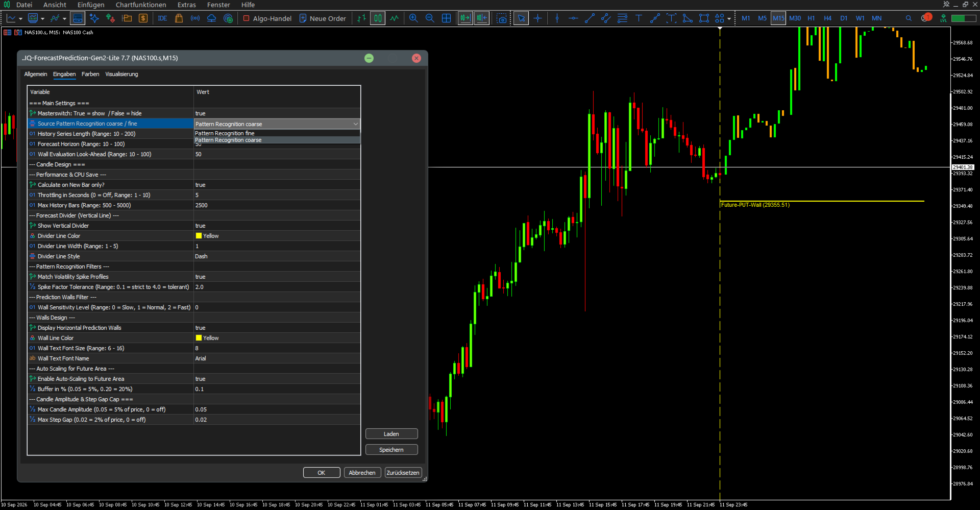
Task: Collapse the Source Pattern Recognition combo box arrow
Action: coord(356,124)
